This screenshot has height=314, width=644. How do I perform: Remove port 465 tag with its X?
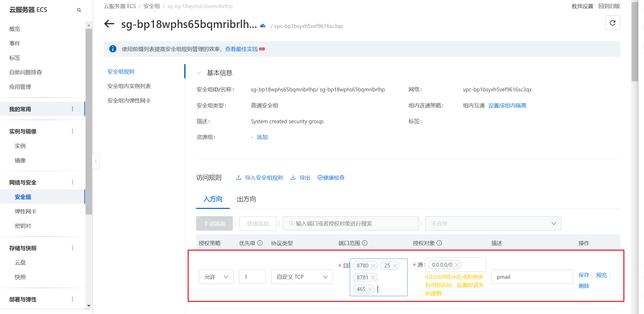tap(370, 289)
